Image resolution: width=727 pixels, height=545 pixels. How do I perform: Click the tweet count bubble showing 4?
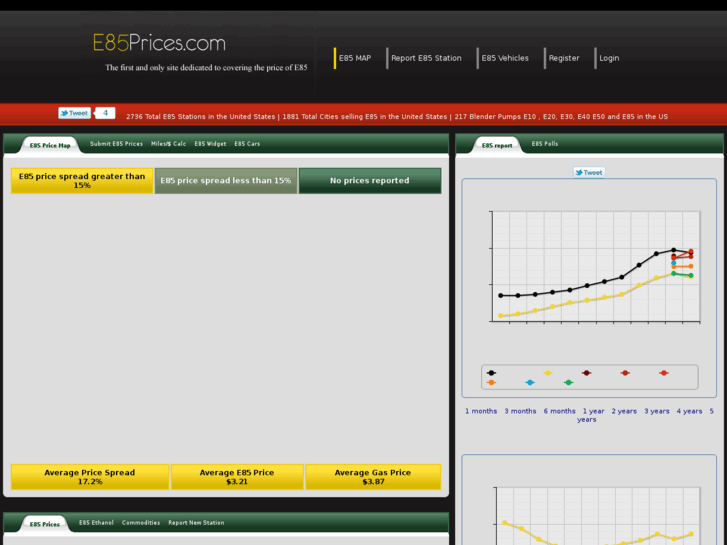click(x=105, y=113)
